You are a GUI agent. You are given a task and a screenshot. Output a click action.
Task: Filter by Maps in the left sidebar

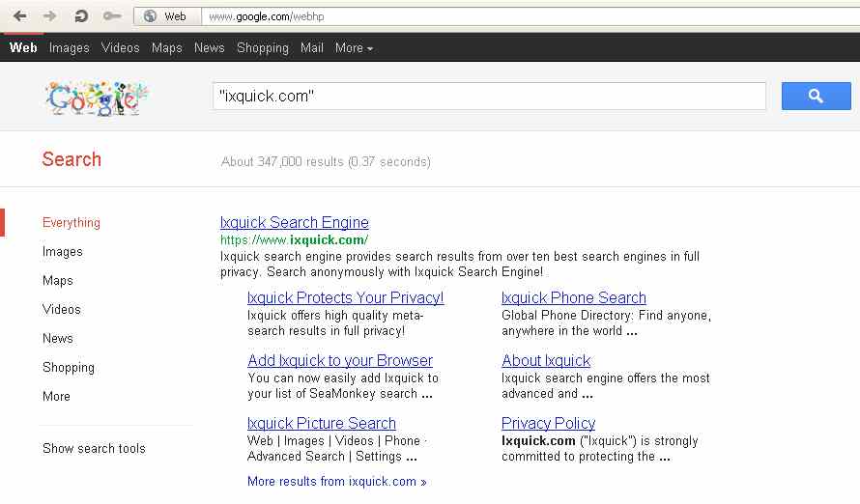(x=58, y=281)
